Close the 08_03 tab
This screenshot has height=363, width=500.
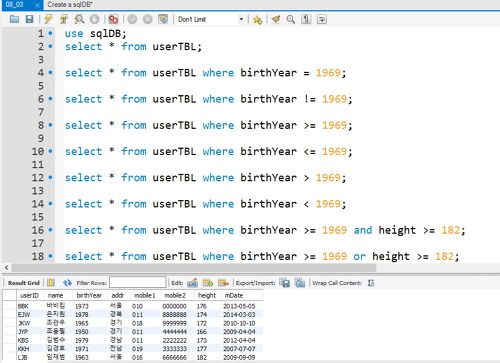point(37,5)
